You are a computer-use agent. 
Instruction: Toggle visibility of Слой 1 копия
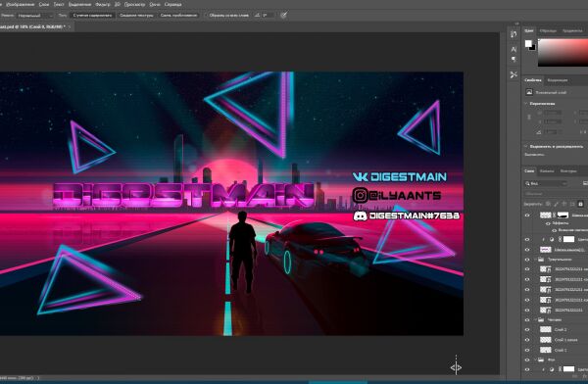pos(527,339)
